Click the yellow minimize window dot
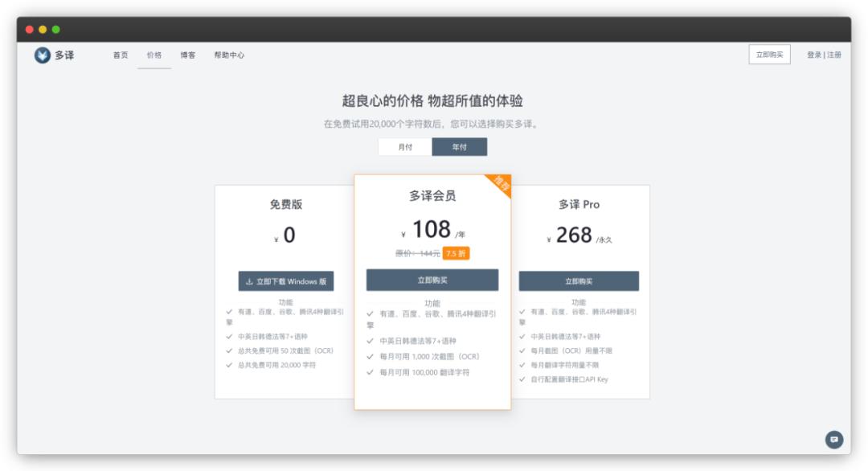 coord(43,29)
